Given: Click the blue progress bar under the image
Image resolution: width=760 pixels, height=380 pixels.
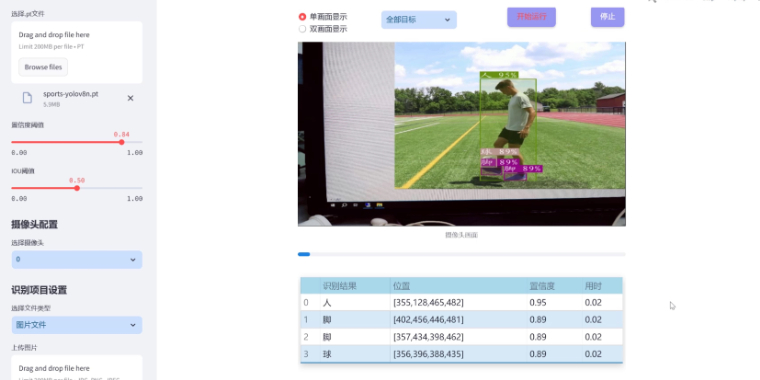Looking at the screenshot, I should point(461,254).
